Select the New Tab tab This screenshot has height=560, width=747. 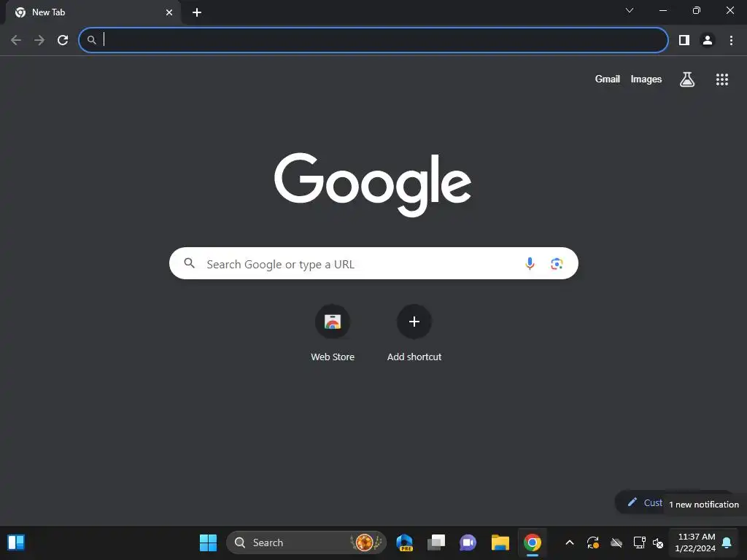(93, 12)
